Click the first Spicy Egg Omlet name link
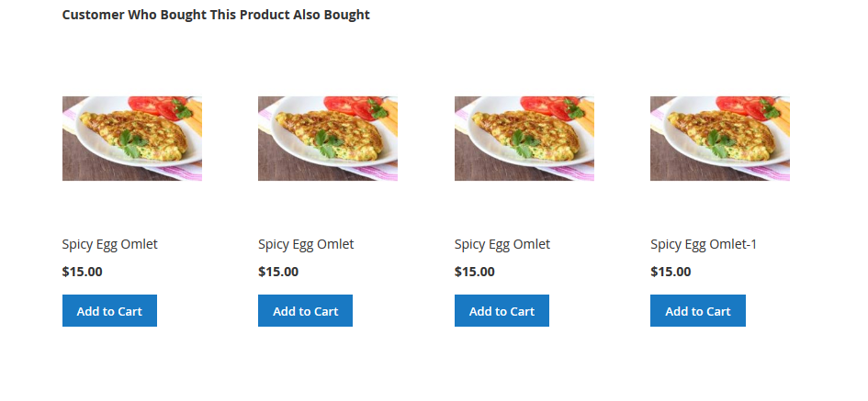The height and width of the screenshot is (401, 868). click(109, 244)
